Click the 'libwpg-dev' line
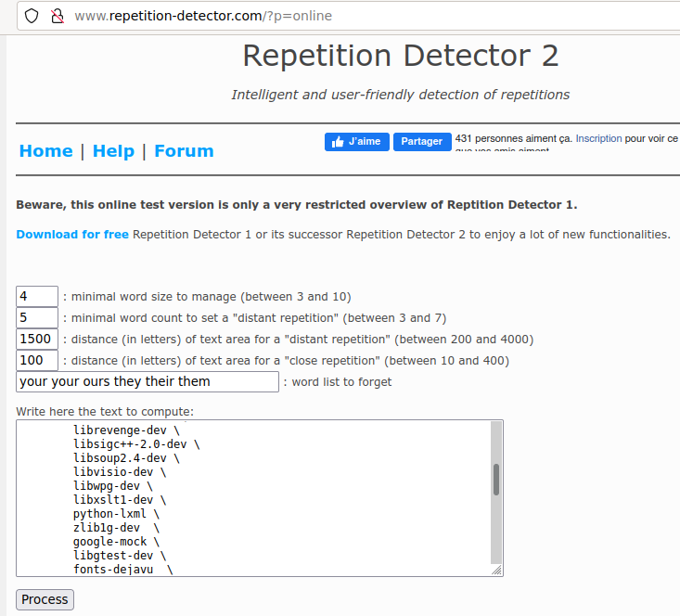The width and height of the screenshot is (680, 616). point(113,486)
